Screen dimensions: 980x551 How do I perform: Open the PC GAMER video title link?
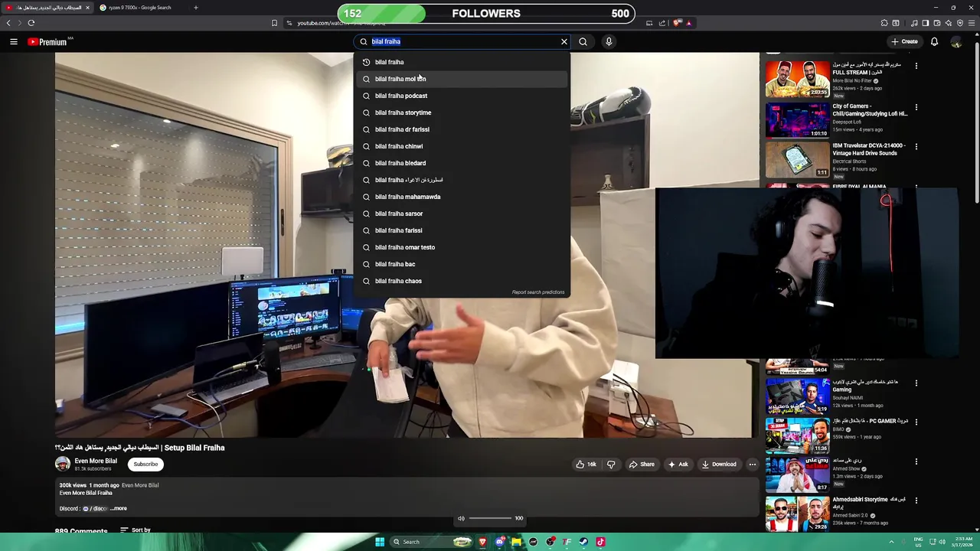pyautogui.click(x=871, y=421)
